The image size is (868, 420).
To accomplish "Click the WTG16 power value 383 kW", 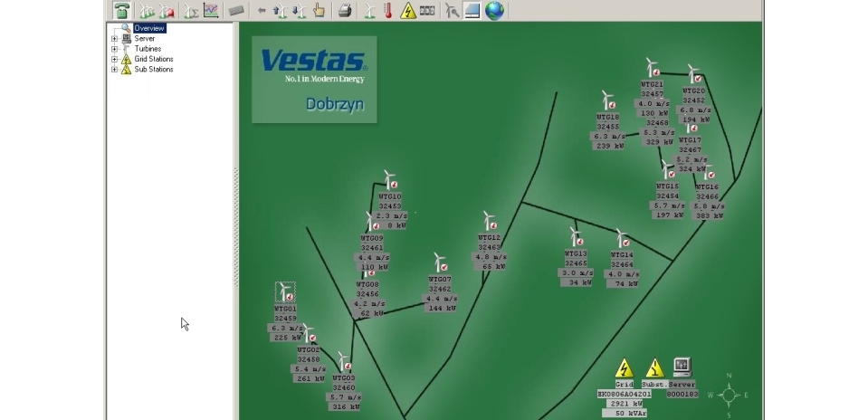I will coord(708,215).
